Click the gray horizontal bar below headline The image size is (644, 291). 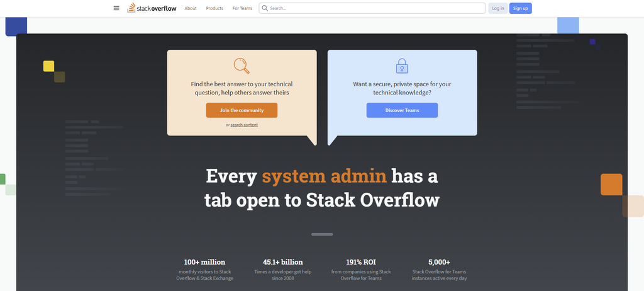click(322, 234)
